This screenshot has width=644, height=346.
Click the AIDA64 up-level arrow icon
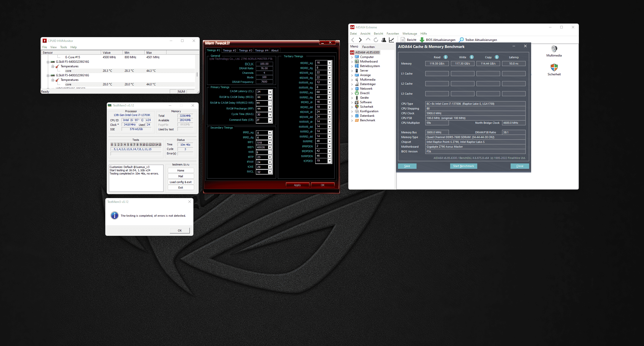(368, 40)
